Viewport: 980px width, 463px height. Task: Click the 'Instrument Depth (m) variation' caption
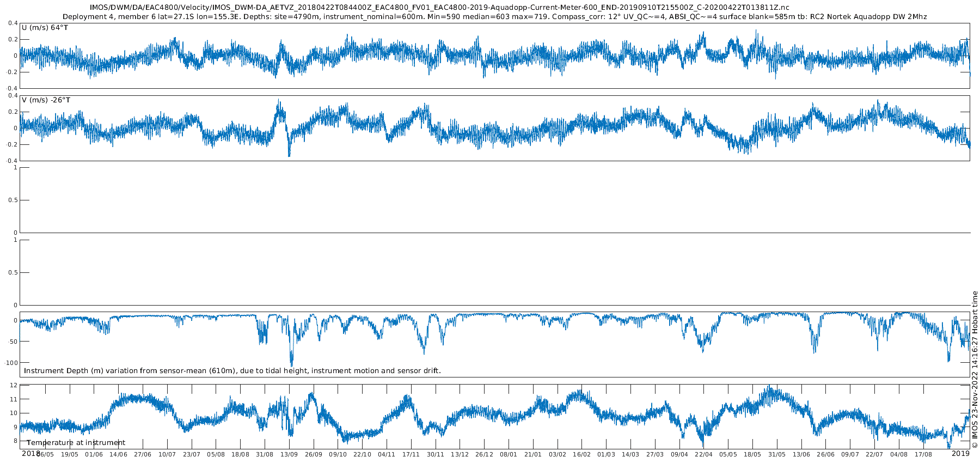pos(232,371)
